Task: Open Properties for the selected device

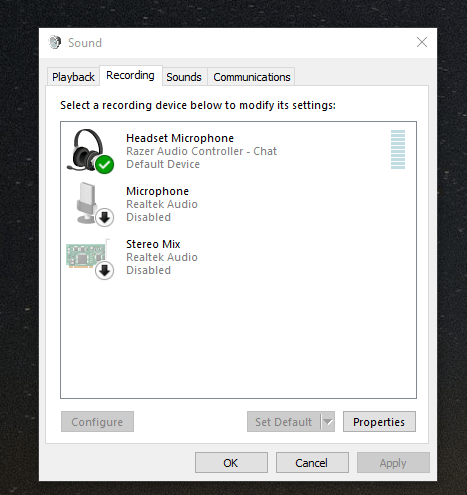Action: 379,422
